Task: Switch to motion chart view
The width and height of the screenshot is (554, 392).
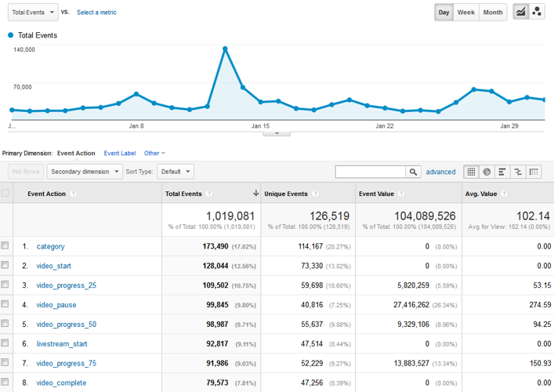Action: coord(536,12)
